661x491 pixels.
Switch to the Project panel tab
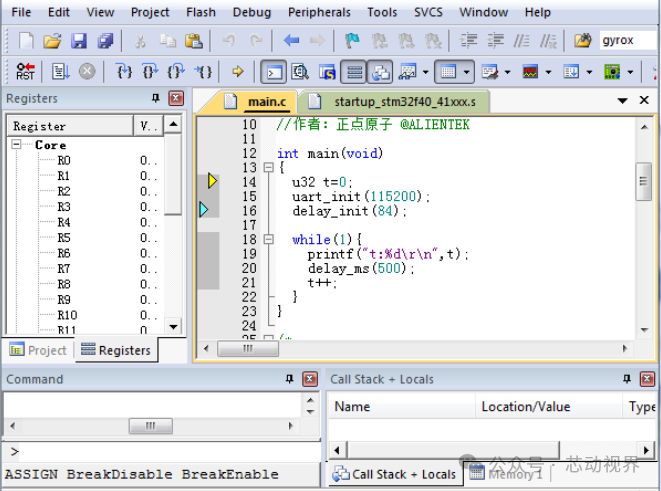pyautogui.click(x=38, y=350)
